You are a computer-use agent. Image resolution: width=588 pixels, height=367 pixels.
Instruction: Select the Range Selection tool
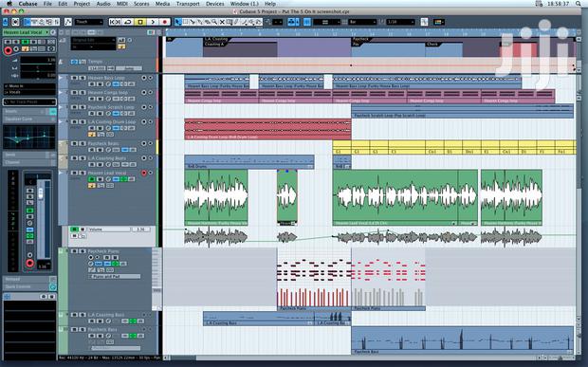[x=186, y=22]
